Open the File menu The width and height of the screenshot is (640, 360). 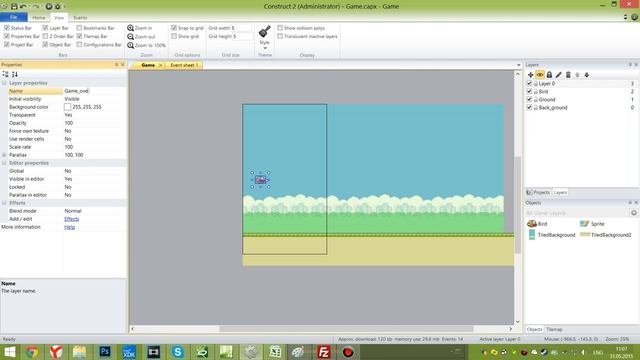pyautogui.click(x=13, y=17)
